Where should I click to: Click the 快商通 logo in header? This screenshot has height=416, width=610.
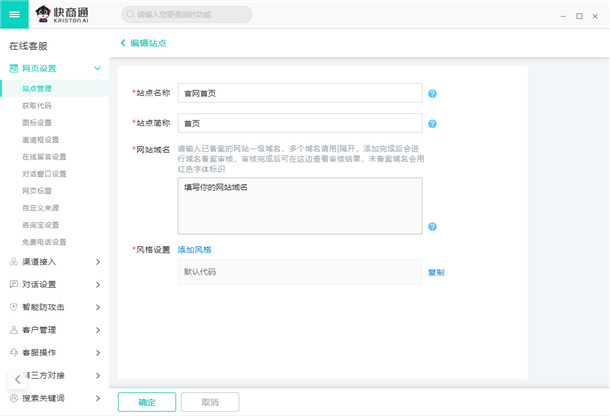(73, 14)
